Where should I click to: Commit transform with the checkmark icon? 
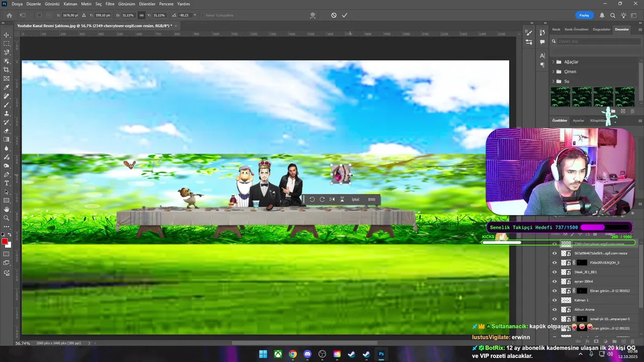tap(345, 15)
